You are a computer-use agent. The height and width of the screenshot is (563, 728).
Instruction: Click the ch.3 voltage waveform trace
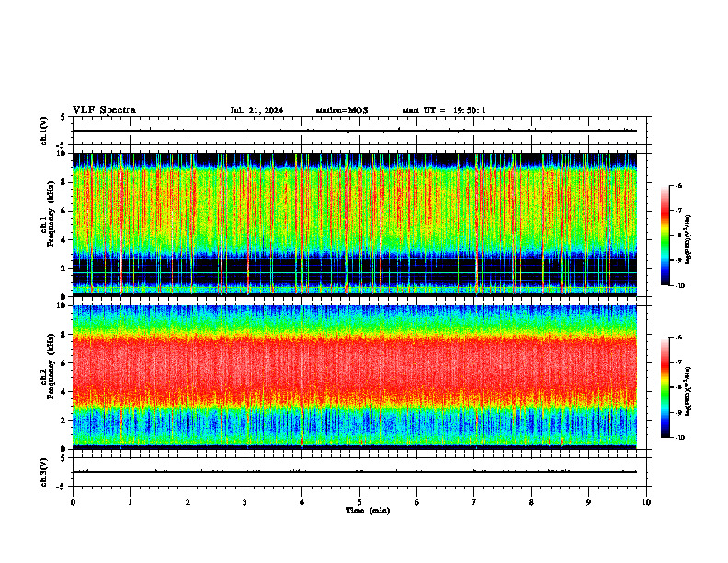coord(355,472)
